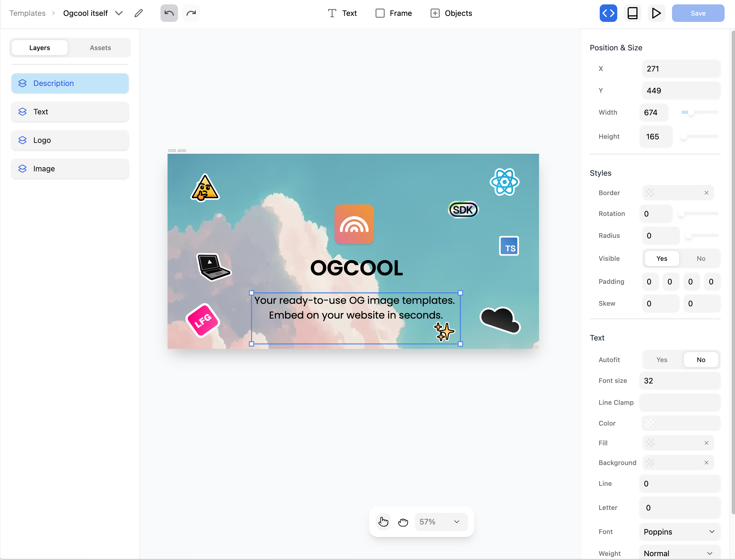Set Autofit to Yes
This screenshot has height=560, width=735.
[x=662, y=360]
